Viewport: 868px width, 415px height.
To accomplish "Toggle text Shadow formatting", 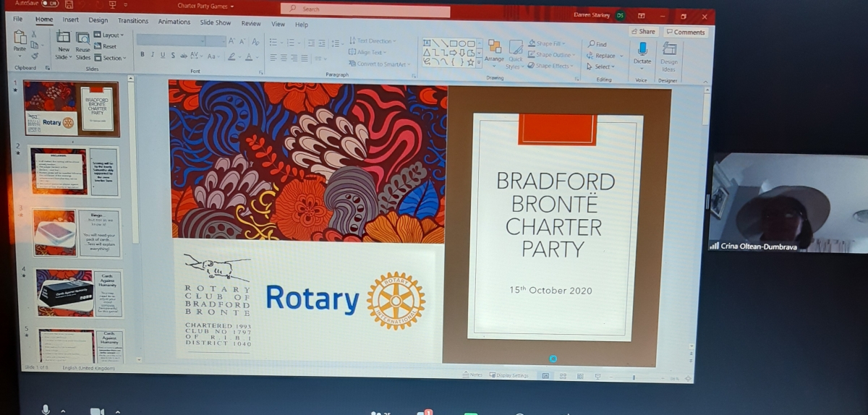I will (172, 55).
